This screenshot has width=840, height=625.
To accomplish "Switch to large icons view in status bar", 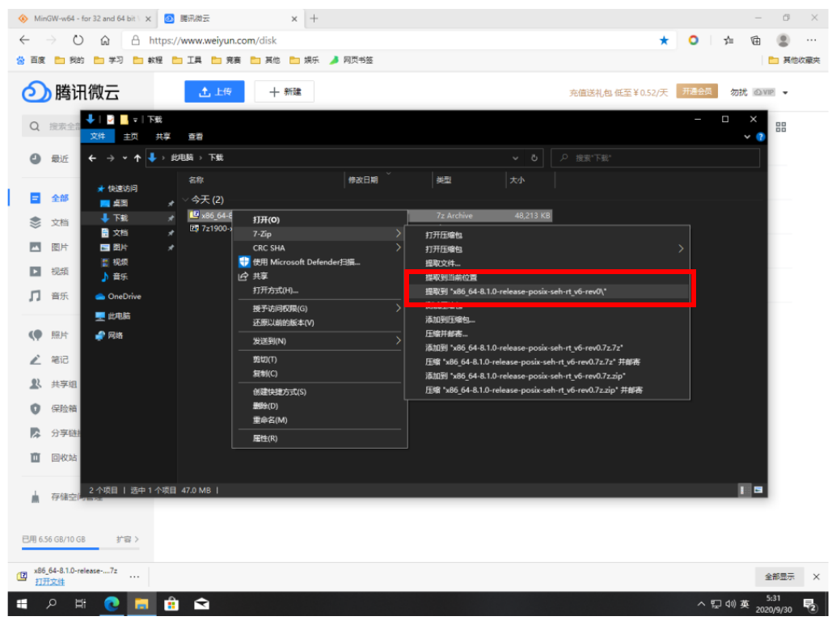I will [x=758, y=490].
